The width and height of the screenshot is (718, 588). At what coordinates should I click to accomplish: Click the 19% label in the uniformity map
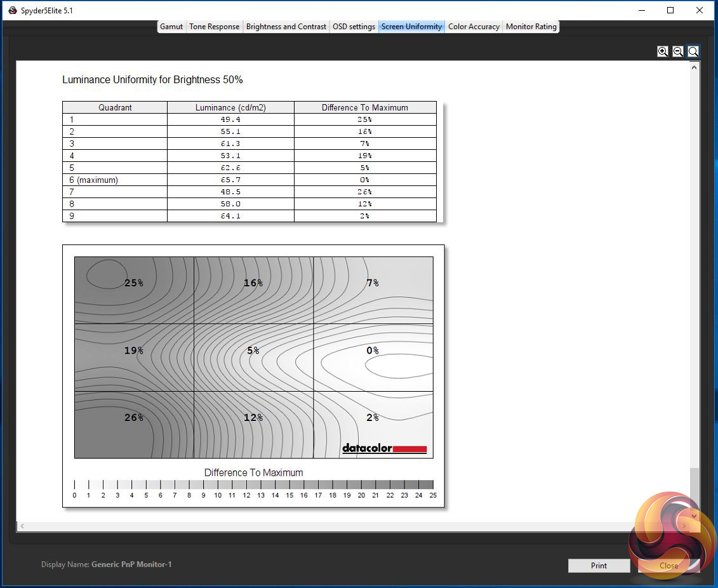coord(134,351)
